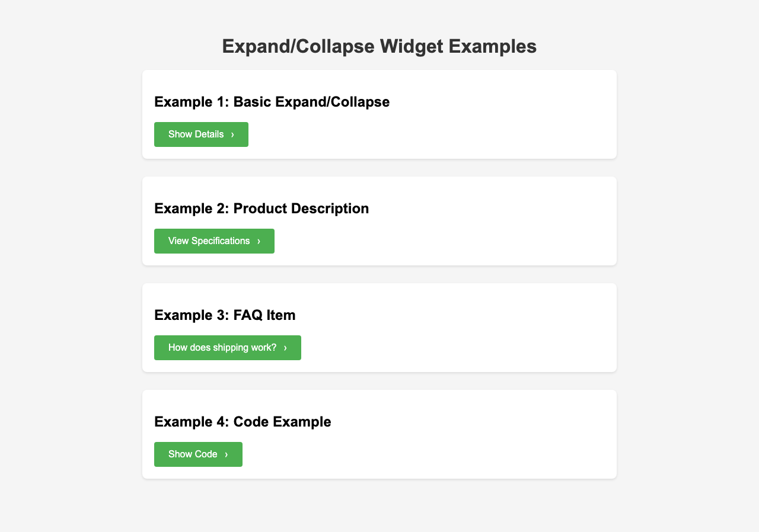Open the 'How does shipping work?' answer
The height and width of the screenshot is (532, 759).
[x=222, y=348]
